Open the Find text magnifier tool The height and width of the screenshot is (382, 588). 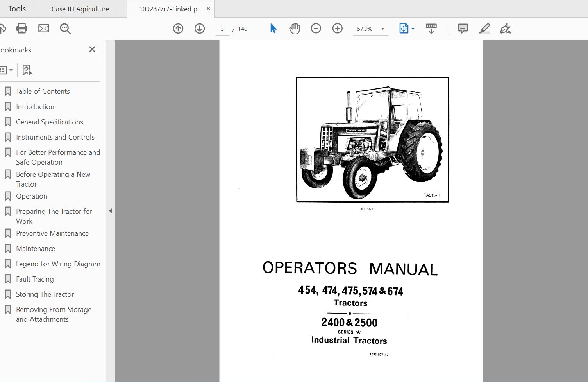coord(65,29)
